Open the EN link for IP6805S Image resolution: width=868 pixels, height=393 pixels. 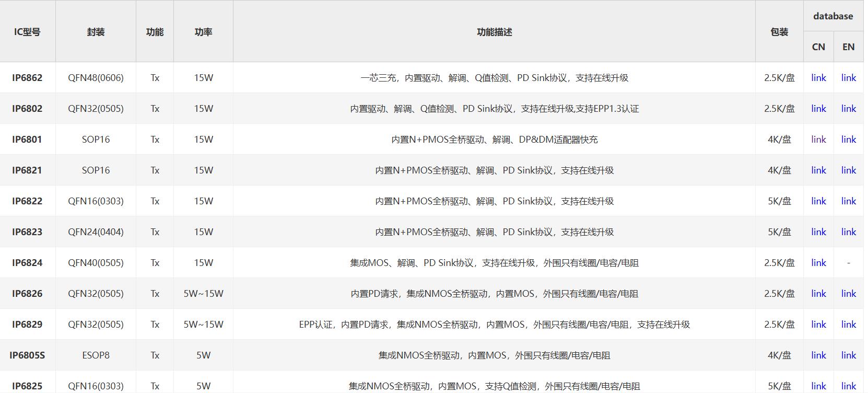(849, 355)
